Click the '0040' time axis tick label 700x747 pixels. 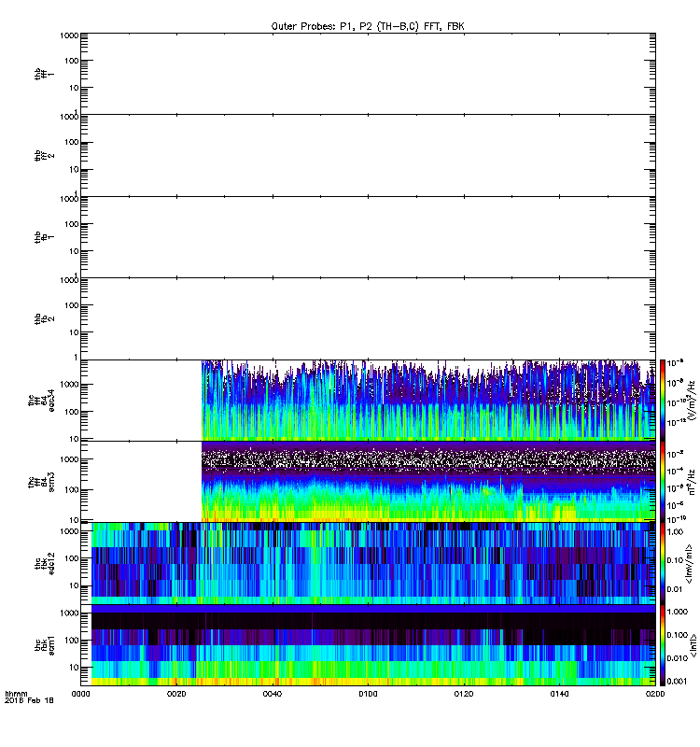273,694
